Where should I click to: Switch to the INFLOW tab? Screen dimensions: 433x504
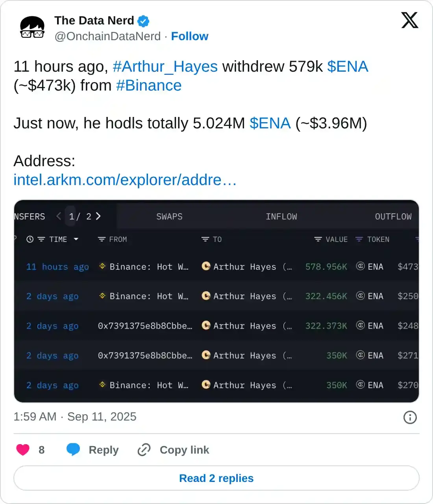(281, 217)
